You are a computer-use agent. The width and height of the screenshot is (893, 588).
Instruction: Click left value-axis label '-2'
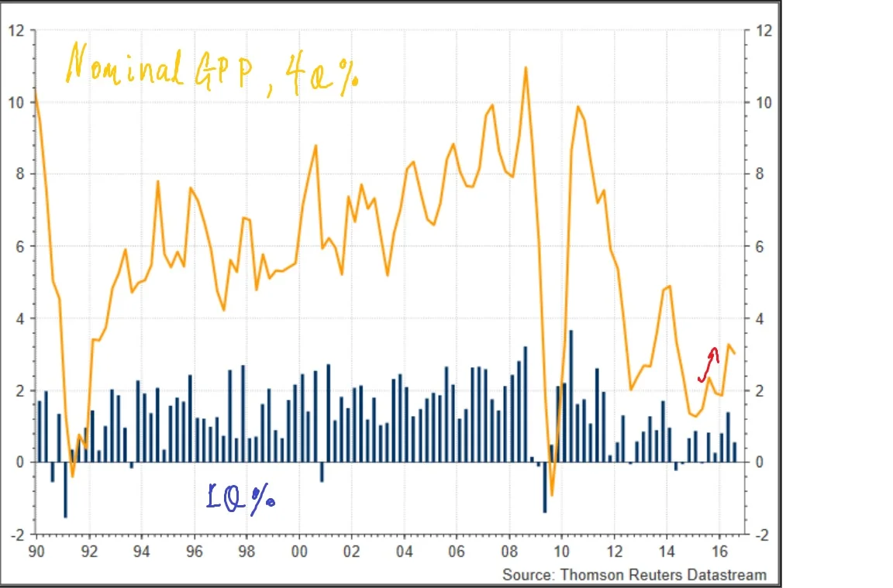click(19, 535)
